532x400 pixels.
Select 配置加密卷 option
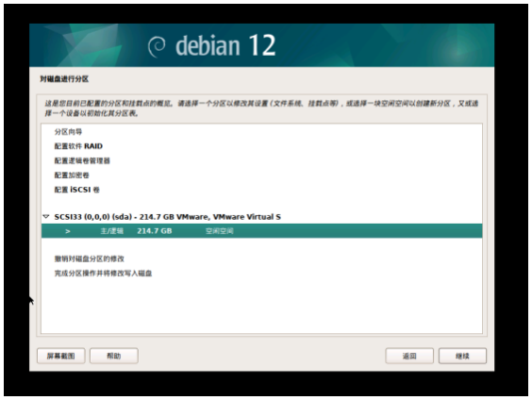[72, 175]
